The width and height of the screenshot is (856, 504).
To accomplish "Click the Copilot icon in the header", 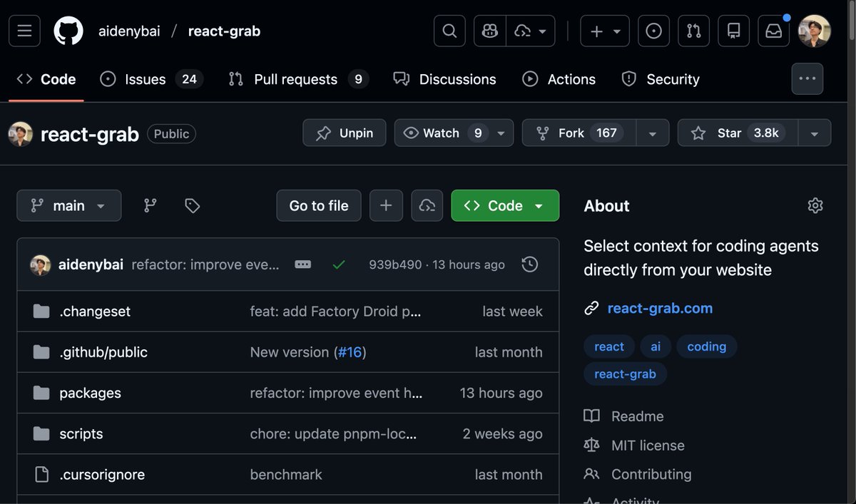I will (x=489, y=31).
